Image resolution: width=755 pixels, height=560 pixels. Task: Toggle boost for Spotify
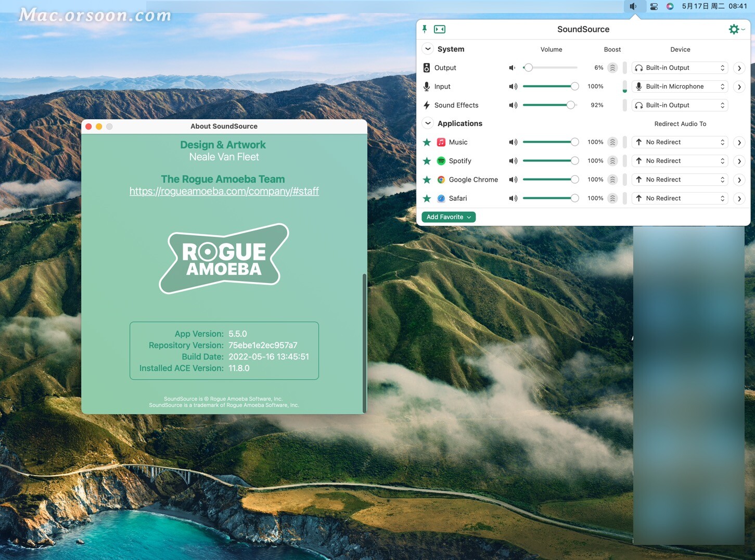click(612, 161)
